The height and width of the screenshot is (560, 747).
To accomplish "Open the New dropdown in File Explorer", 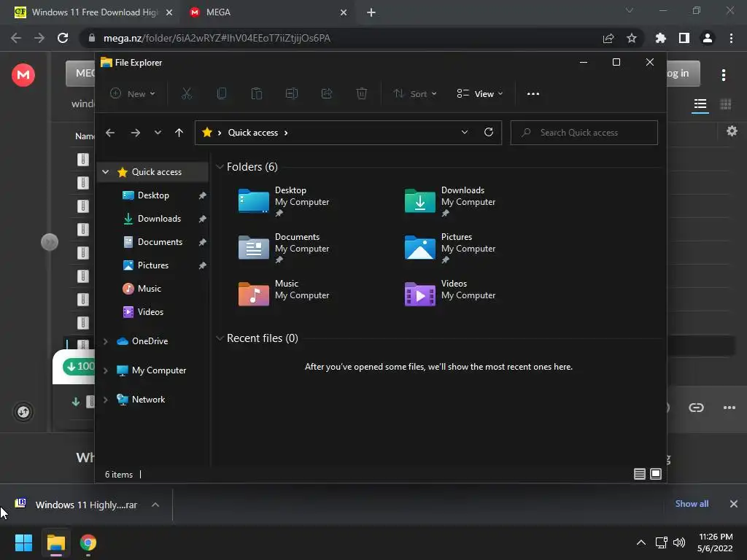I will 133,94.
